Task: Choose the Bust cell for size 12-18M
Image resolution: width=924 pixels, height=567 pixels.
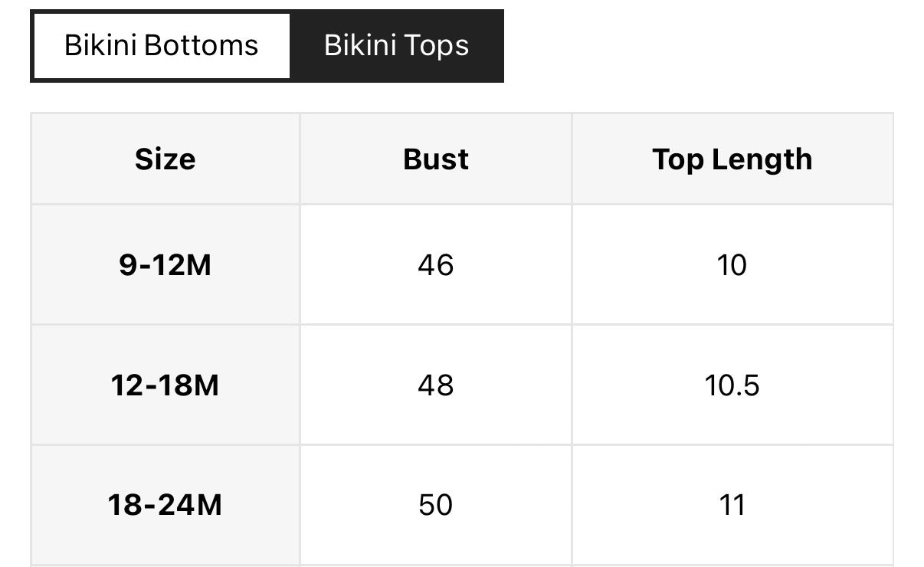Action: click(435, 385)
